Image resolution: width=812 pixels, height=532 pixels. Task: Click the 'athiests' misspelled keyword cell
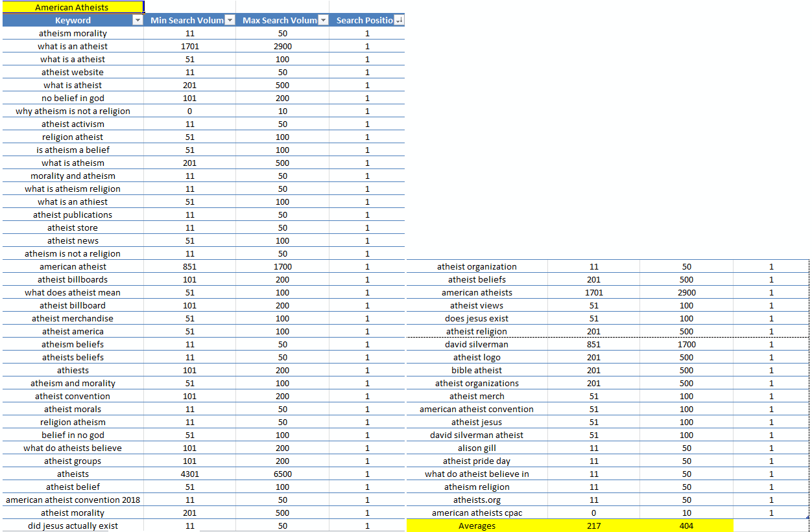pyautogui.click(x=73, y=370)
